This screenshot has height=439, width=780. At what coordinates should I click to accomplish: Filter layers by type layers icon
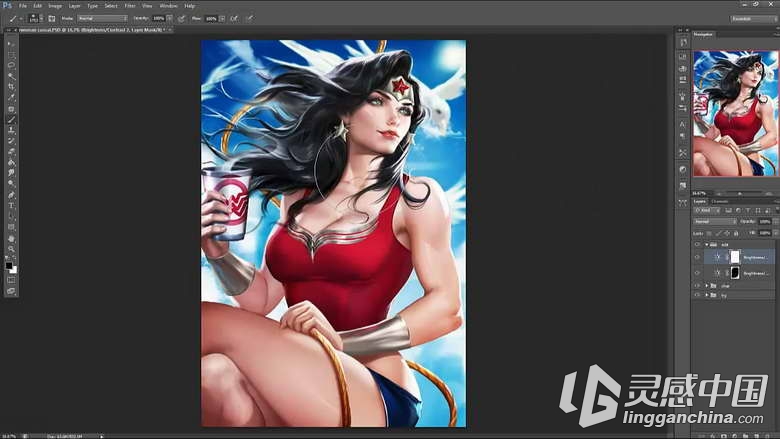(x=748, y=211)
